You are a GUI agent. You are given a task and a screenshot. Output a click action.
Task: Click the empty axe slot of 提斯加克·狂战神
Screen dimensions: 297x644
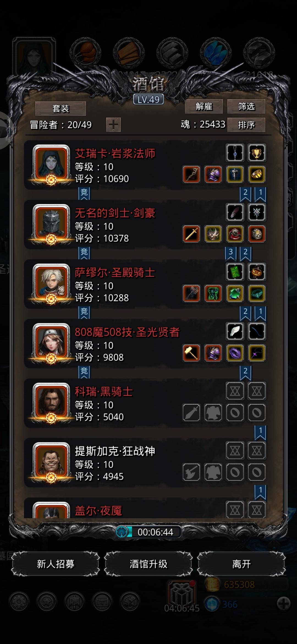(x=191, y=472)
